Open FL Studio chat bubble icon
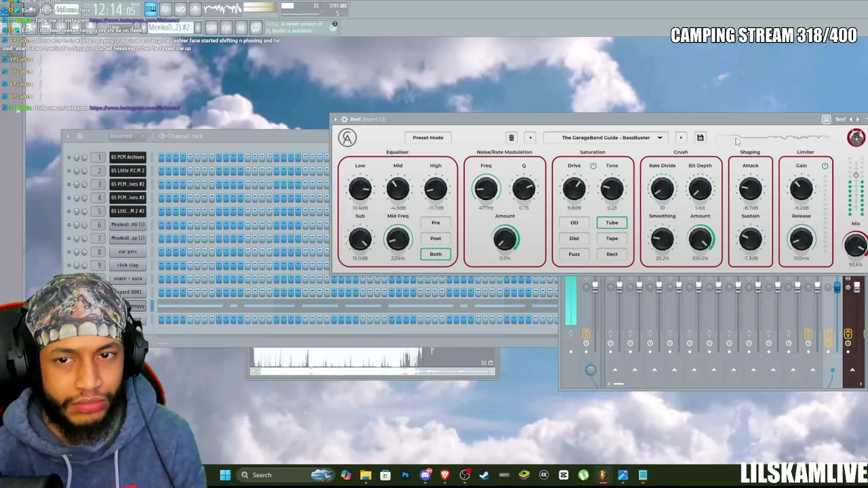The image size is (868, 488). click(256, 27)
